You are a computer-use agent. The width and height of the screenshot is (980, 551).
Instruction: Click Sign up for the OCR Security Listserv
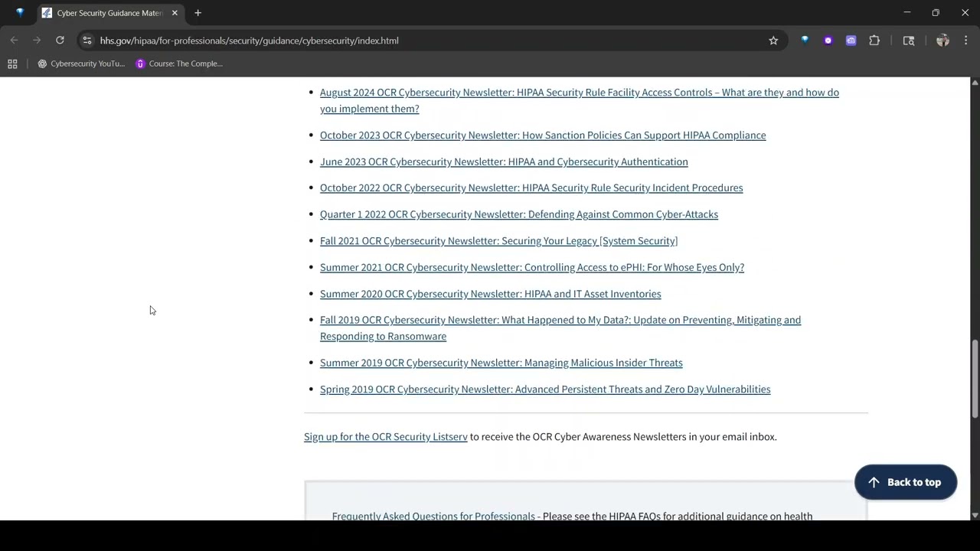[x=385, y=437]
